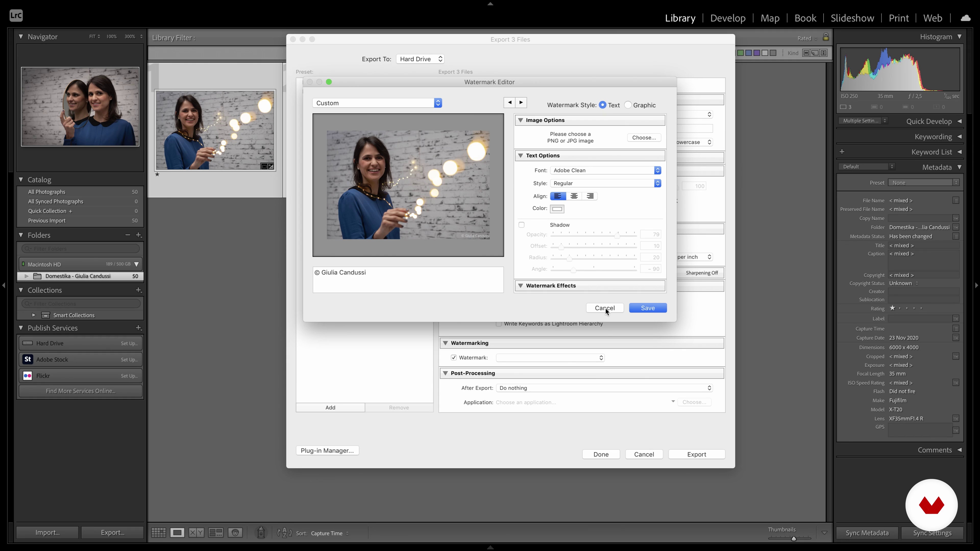Click Sync Metadata button
Viewport: 980px width, 551px height.
coord(867,533)
